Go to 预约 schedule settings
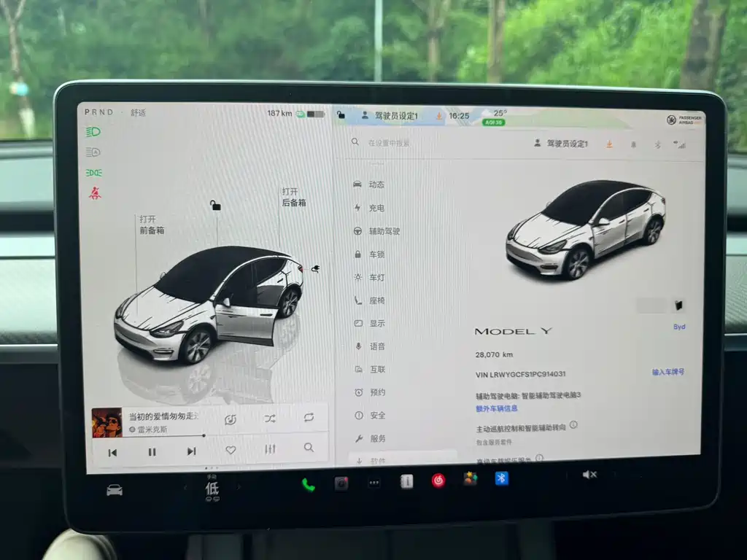The image size is (747, 560). (x=370, y=392)
